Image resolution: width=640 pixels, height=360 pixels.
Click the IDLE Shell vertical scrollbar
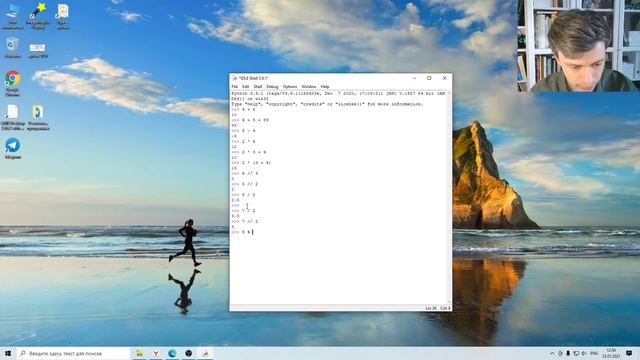click(449, 197)
